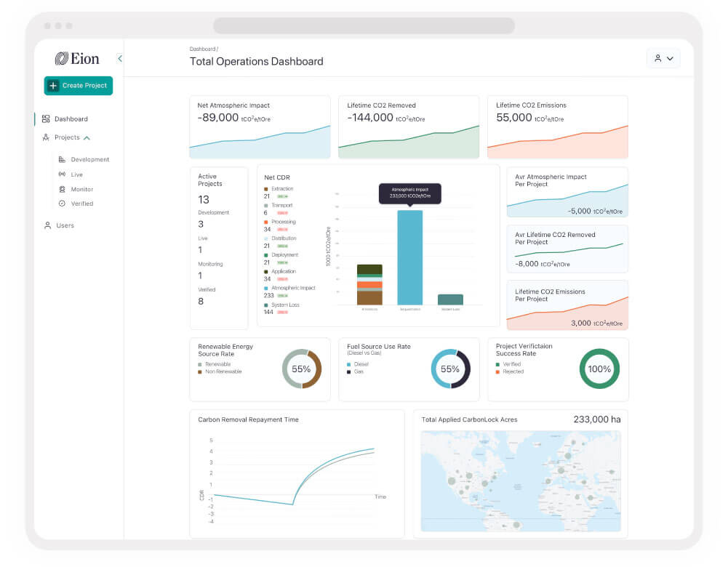Screen dimensions: 728x567
Task: Click the Live broadcast icon
Action: (x=62, y=174)
